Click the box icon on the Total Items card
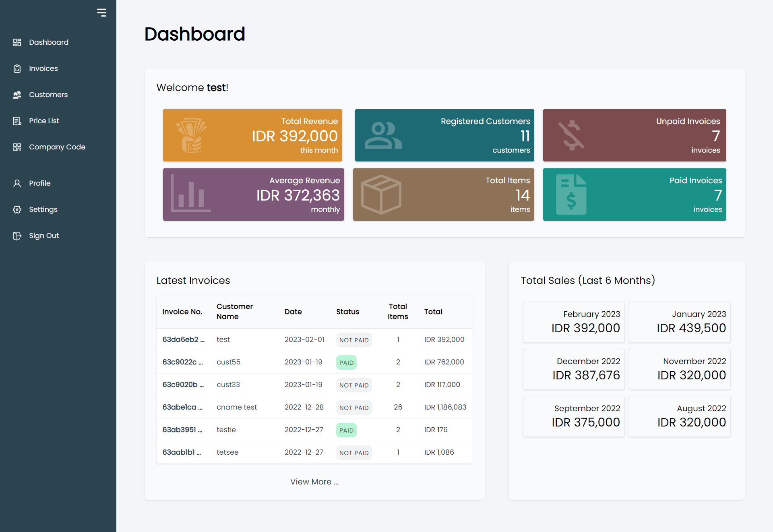This screenshot has width=773, height=532. [x=381, y=195]
